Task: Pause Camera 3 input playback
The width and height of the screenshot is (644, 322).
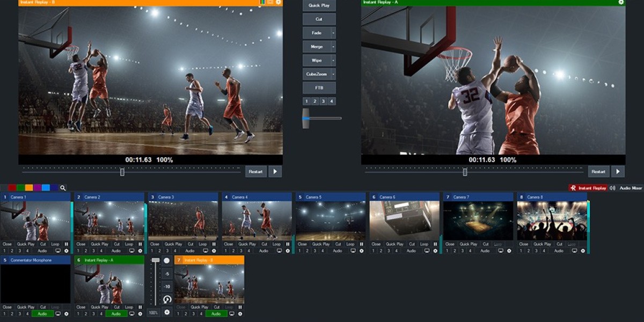Action: [214, 244]
